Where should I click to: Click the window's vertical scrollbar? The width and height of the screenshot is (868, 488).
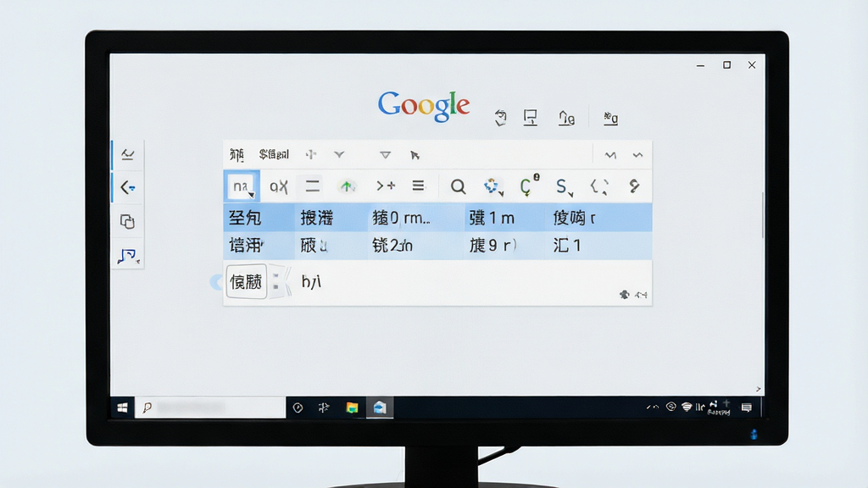coord(764,216)
